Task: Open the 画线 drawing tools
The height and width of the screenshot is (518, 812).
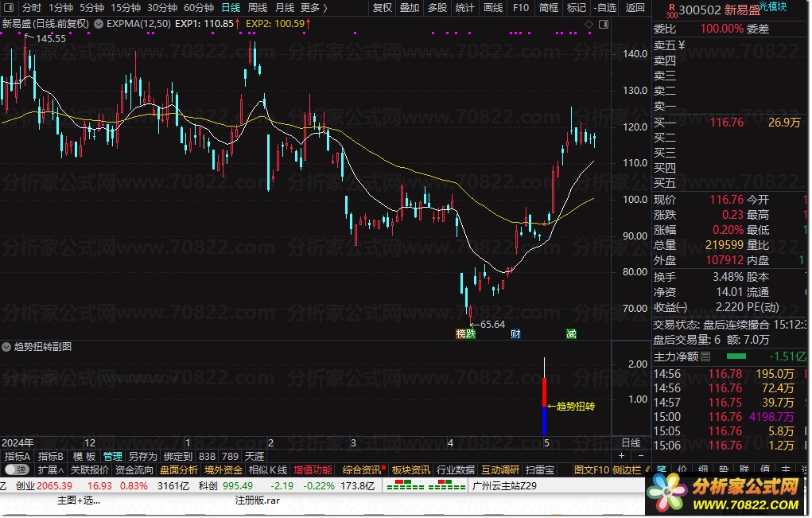Action: [x=493, y=8]
